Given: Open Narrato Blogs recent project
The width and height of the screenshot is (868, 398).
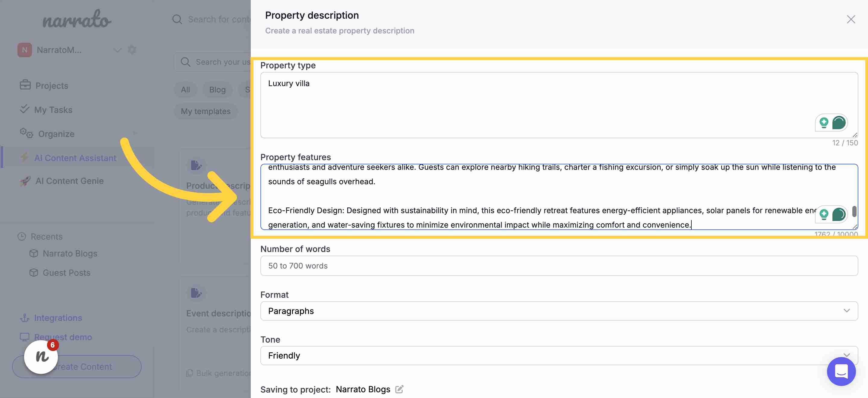Looking at the screenshot, I should (70, 253).
